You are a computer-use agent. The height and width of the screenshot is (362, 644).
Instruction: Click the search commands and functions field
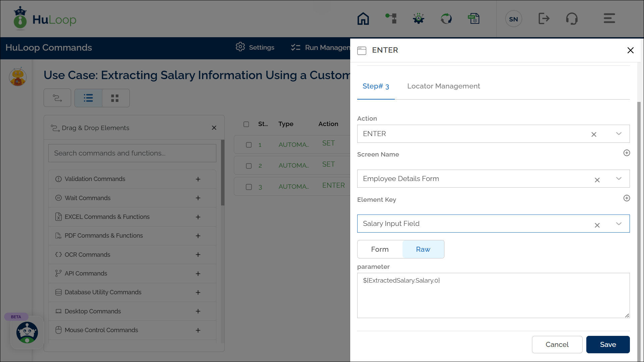click(x=132, y=153)
